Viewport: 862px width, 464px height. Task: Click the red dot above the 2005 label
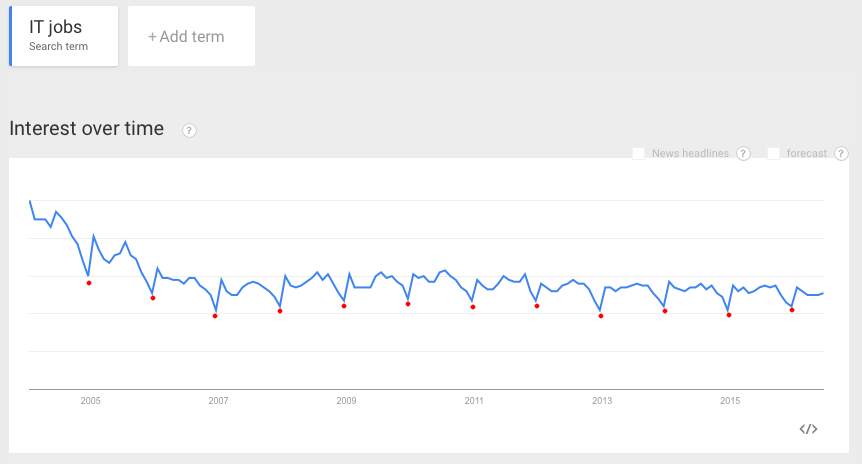tap(89, 283)
